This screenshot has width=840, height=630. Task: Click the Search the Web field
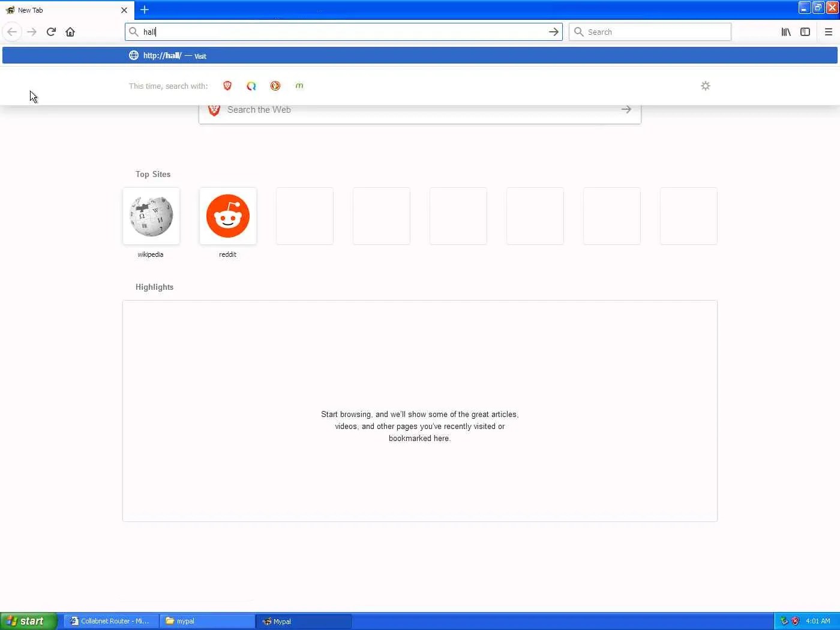click(x=420, y=110)
